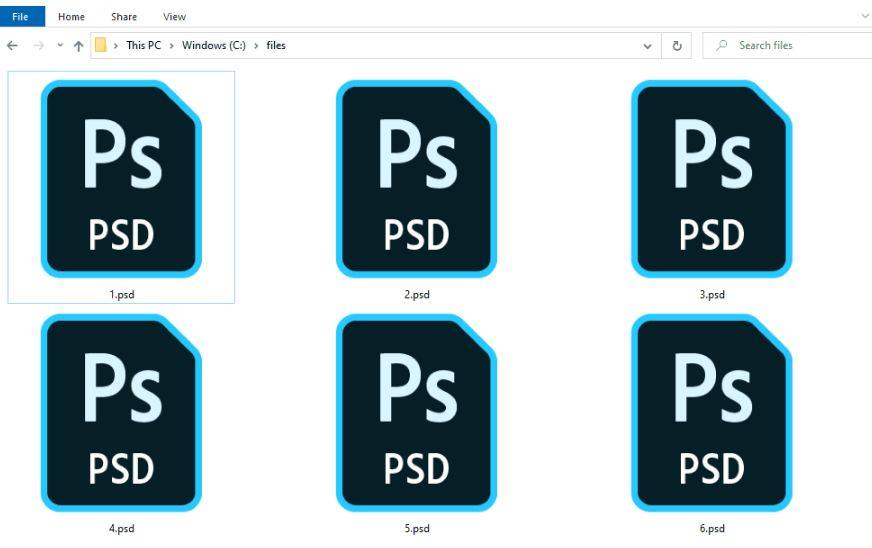This screenshot has height=548, width=872.
Task: Expand the ribbon with the chevron
Action: click(865, 17)
